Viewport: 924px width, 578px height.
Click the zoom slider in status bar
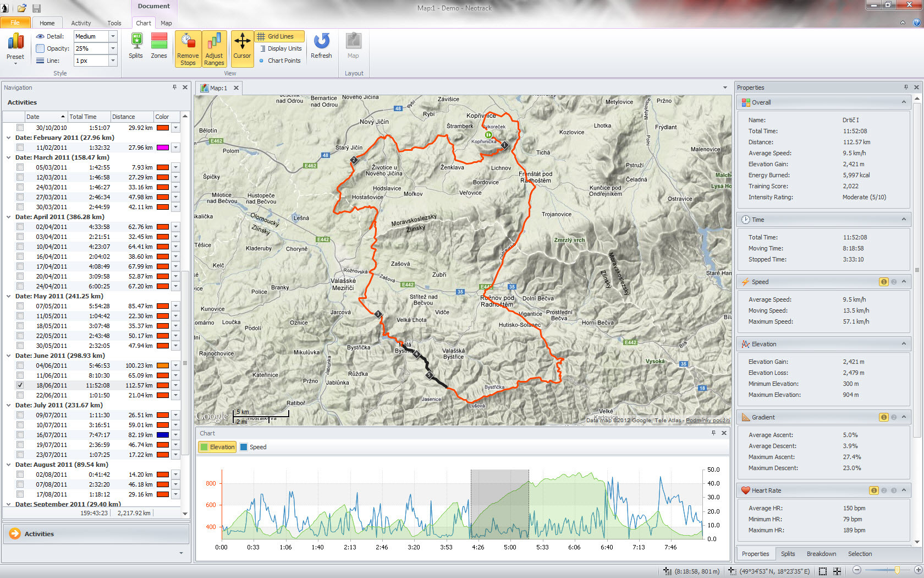click(897, 571)
